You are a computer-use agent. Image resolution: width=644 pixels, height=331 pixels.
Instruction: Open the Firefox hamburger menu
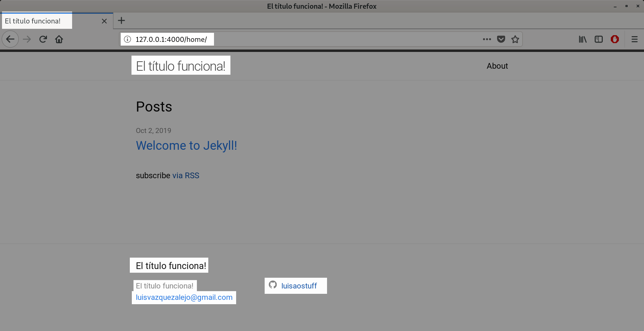634,39
